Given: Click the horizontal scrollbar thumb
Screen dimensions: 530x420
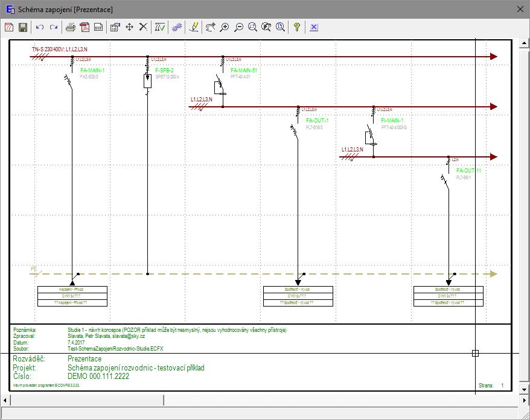Looking at the screenshot, I should [x=87, y=401].
